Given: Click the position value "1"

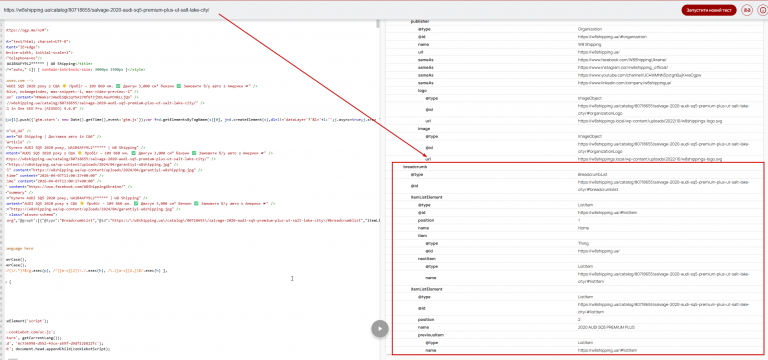Looking at the screenshot, I should [579, 220].
